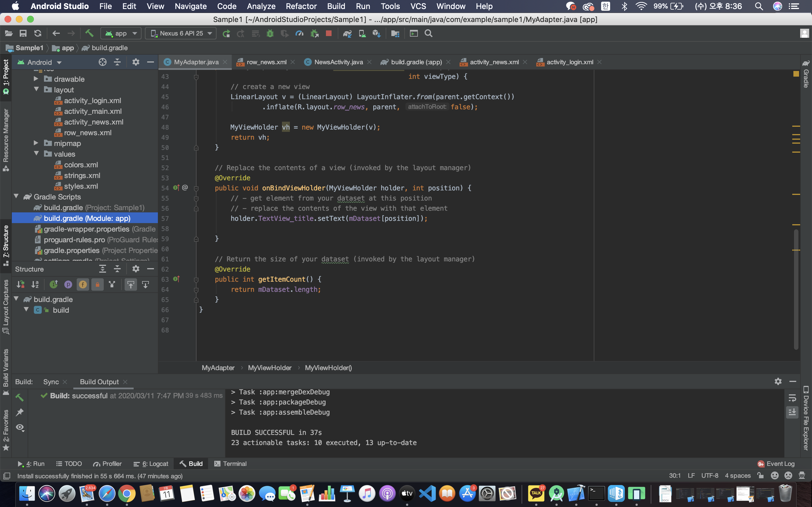Click the Search Everywhere magnifier in toolbar
Image resolution: width=812 pixels, height=507 pixels.
pos(428,33)
